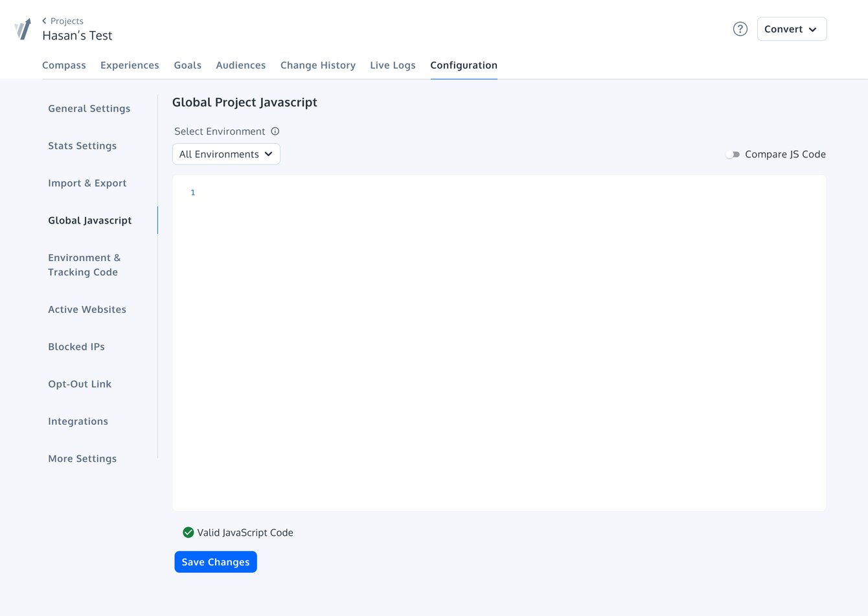Open Integrations in the sidebar

(x=78, y=421)
